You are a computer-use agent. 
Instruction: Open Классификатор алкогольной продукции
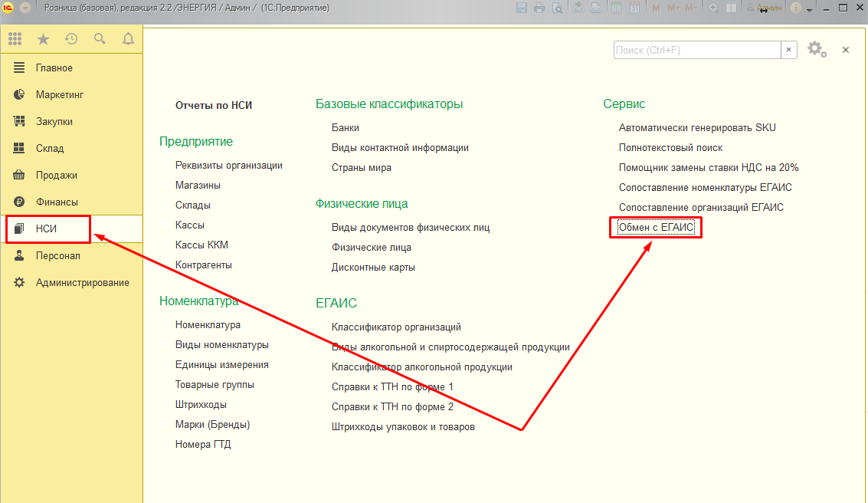tap(422, 367)
